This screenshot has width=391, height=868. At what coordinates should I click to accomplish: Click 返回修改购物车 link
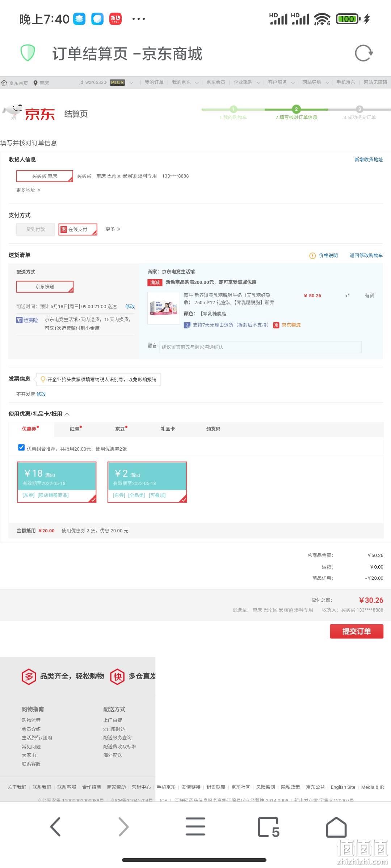366,256
